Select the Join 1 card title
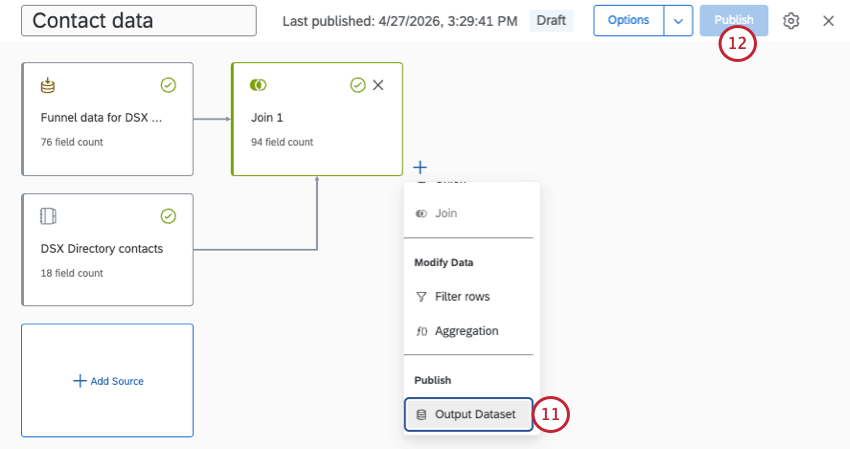The image size is (850, 449). tap(267, 118)
